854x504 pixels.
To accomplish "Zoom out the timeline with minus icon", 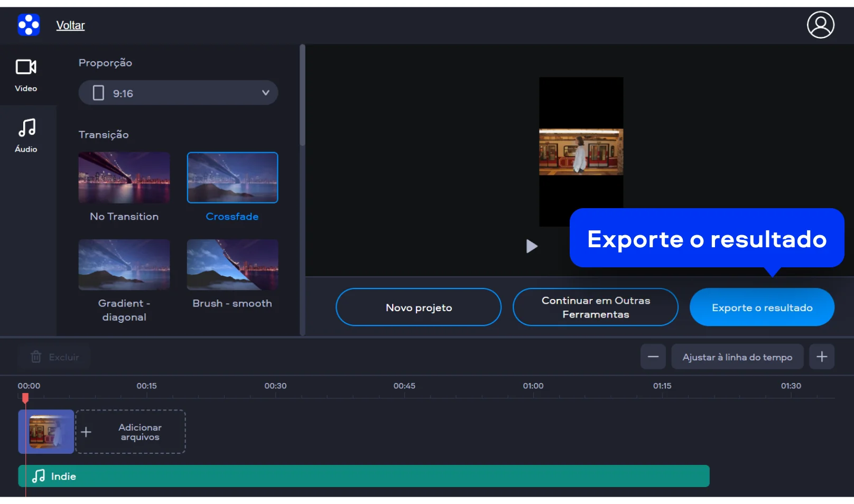I will click(653, 357).
